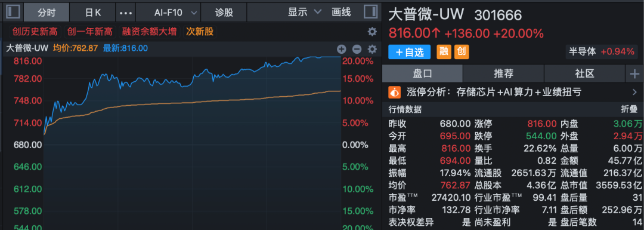Add new panel tab with plus

pyautogui.click(x=634, y=74)
